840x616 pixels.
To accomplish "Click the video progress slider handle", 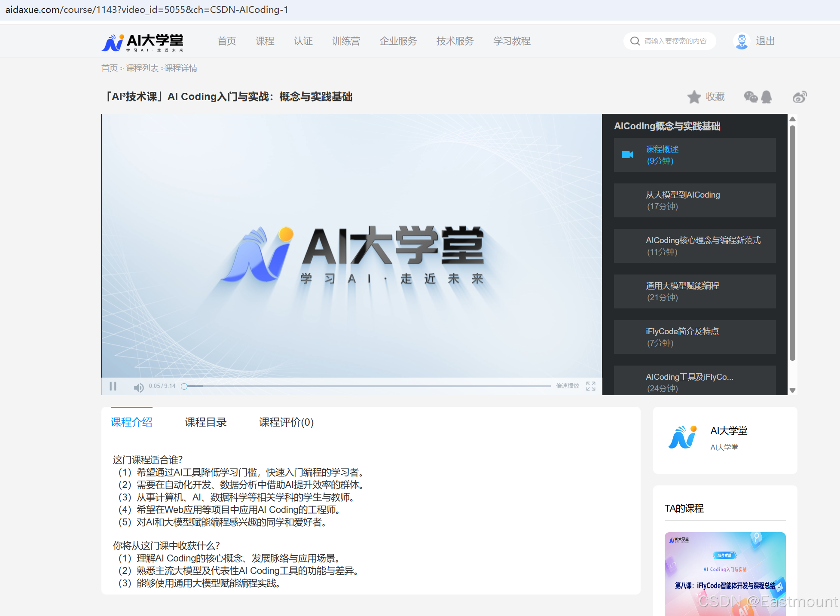I will [x=184, y=386].
